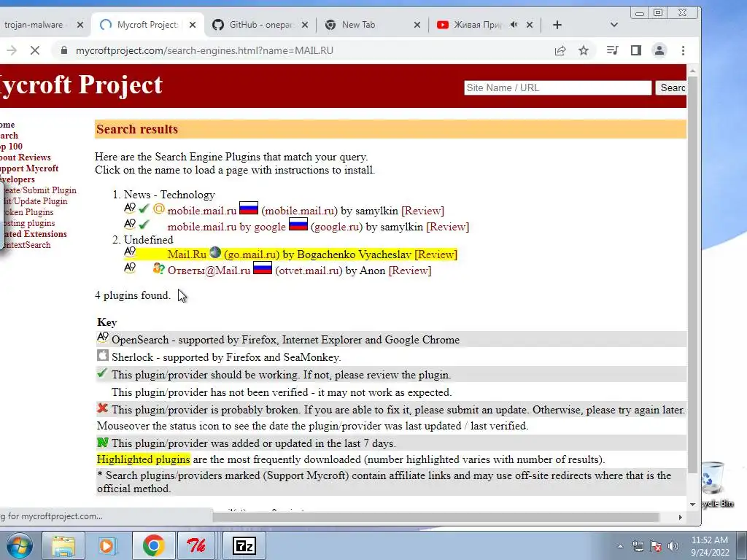Open the Chrome three-dot menu

tap(683, 50)
